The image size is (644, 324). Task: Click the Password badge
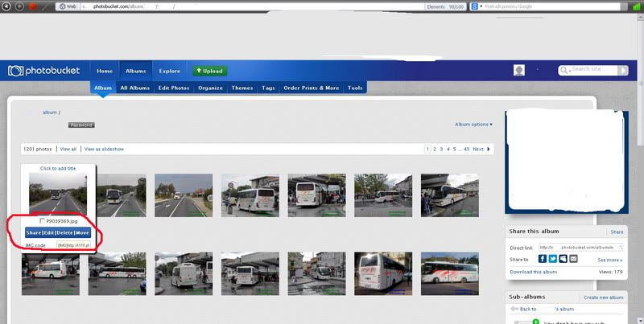click(x=81, y=125)
